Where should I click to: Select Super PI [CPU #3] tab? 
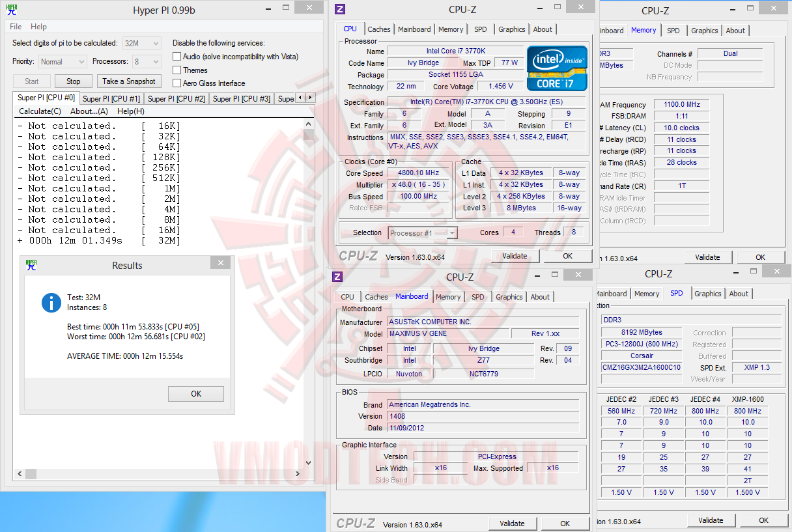coord(242,99)
